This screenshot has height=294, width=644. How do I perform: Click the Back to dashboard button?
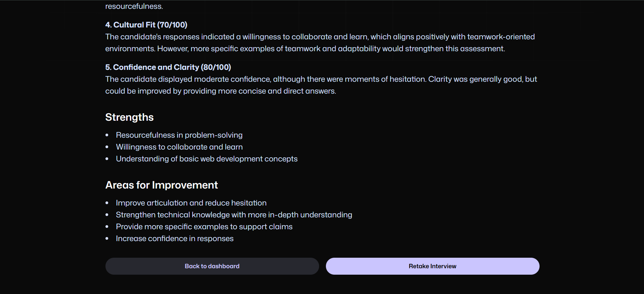(x=212, y=266)
